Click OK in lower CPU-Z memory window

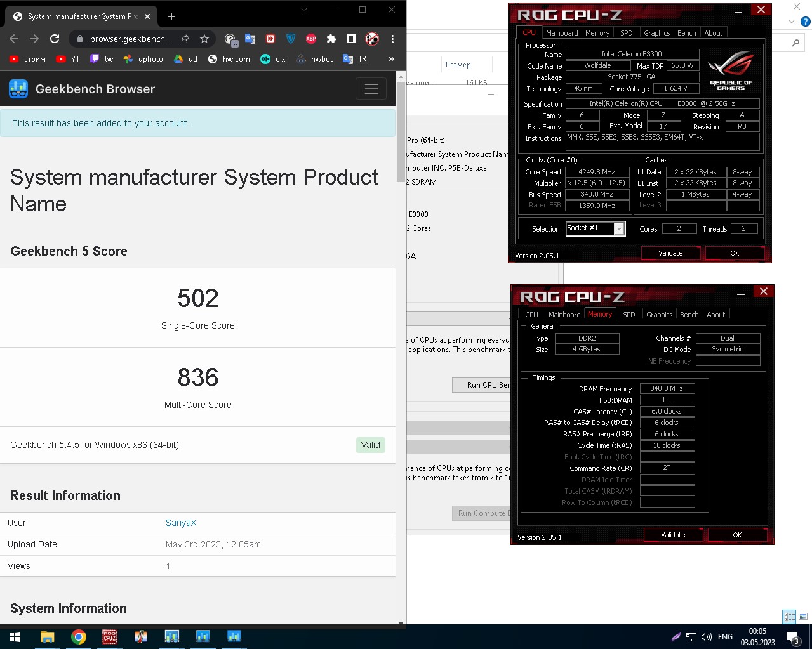point(737,535)
